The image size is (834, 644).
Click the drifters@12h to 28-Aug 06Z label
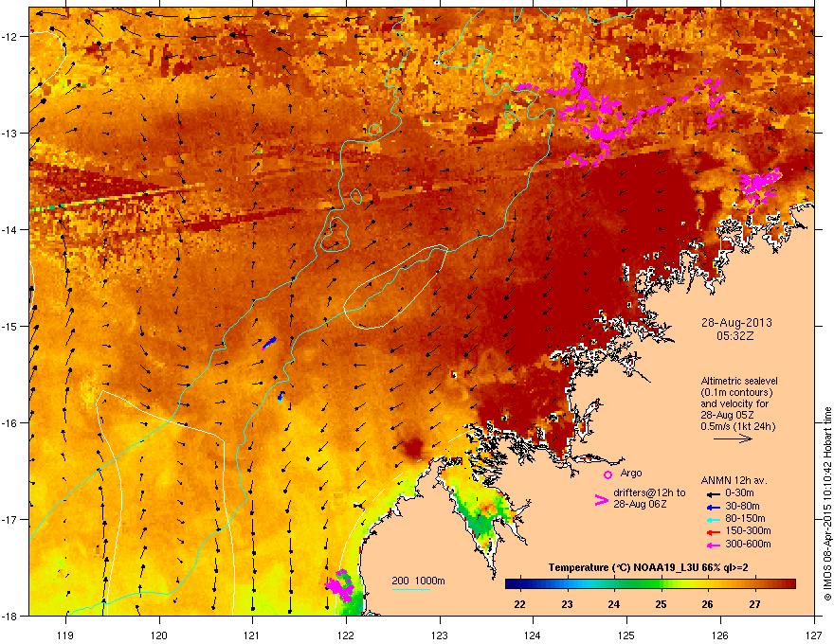[649, 498]
